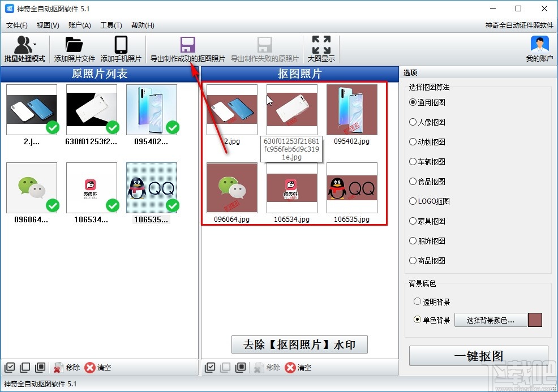Image resolution: width=558 pixels, height=392 pixels.
Task: Click greyed 移除 in cutout photos toolbar
Action: coord(267,368)
